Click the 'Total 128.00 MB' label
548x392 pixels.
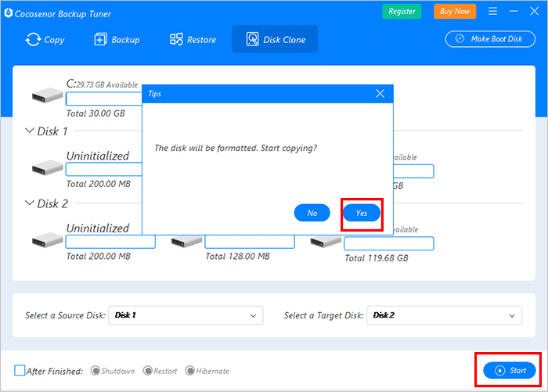click(x=238, y=256)
